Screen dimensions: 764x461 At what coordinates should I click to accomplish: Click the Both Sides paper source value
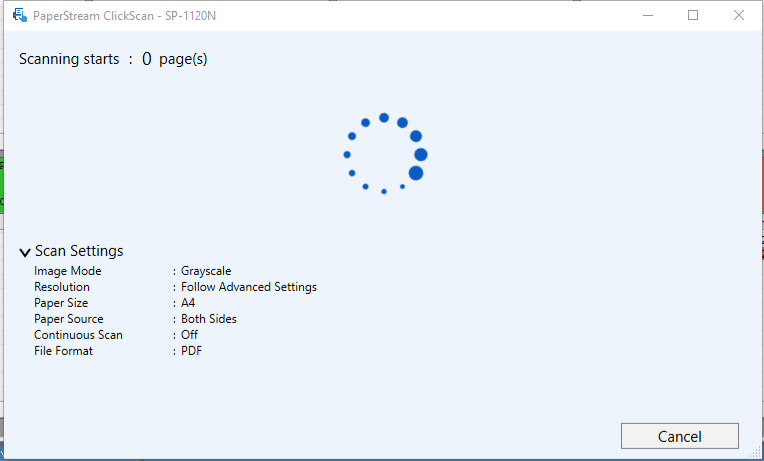pos(209,319)
